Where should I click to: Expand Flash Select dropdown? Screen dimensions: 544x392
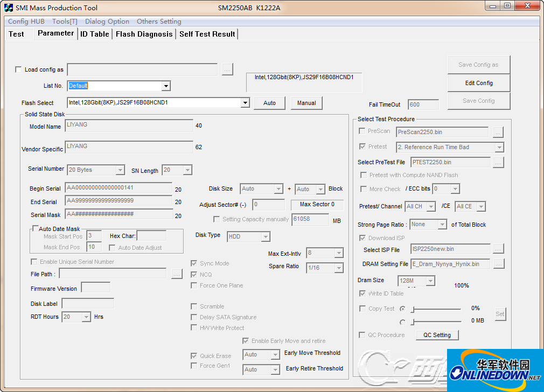245,103
